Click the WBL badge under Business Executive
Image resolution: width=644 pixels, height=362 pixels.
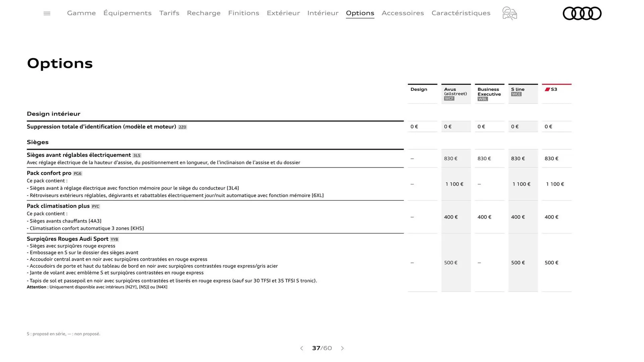(x=482, y=99)
